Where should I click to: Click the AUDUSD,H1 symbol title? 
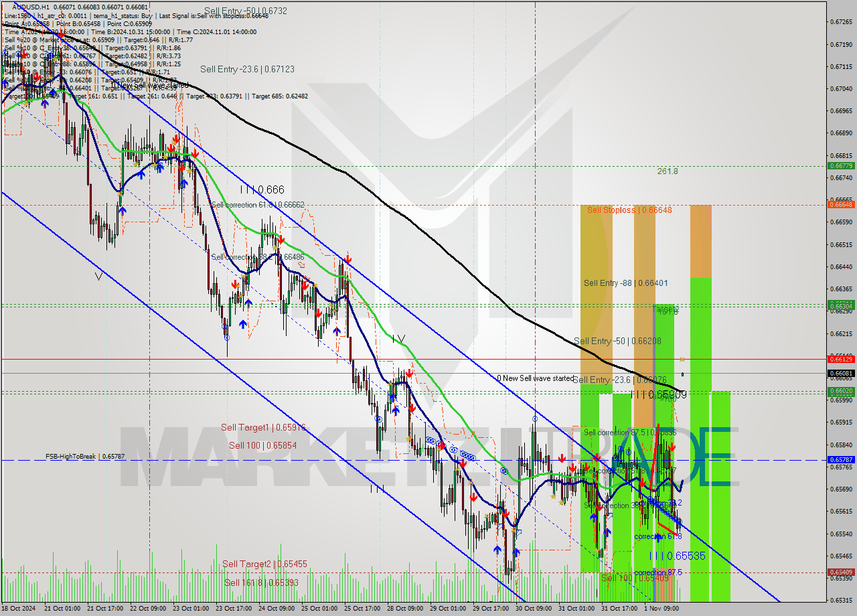pos(30,7)
